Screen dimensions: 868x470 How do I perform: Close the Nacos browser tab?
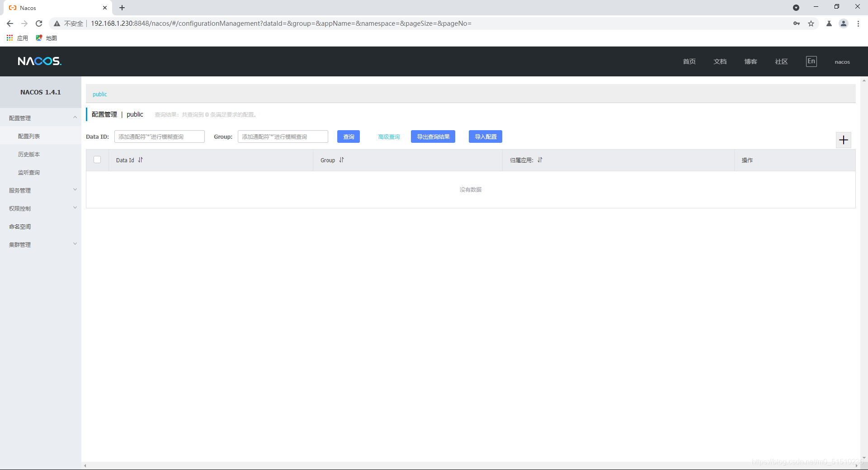click(x=105, y=8)
